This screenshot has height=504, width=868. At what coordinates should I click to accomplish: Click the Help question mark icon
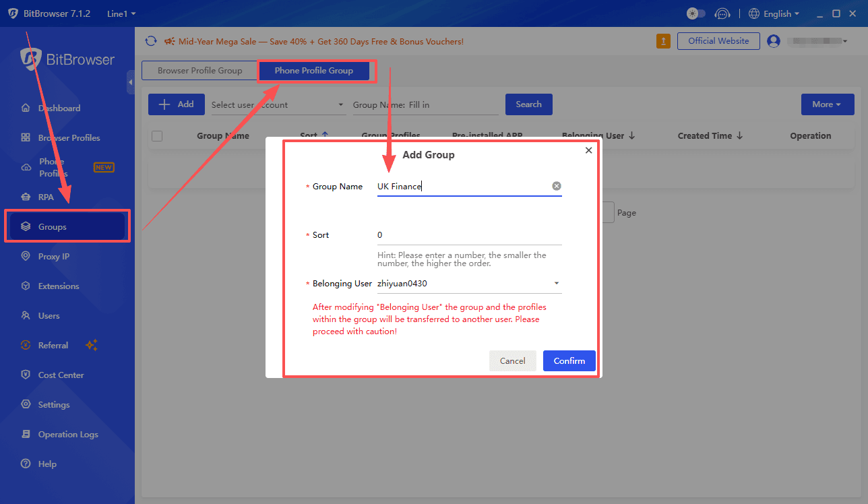tap(26, 464)
